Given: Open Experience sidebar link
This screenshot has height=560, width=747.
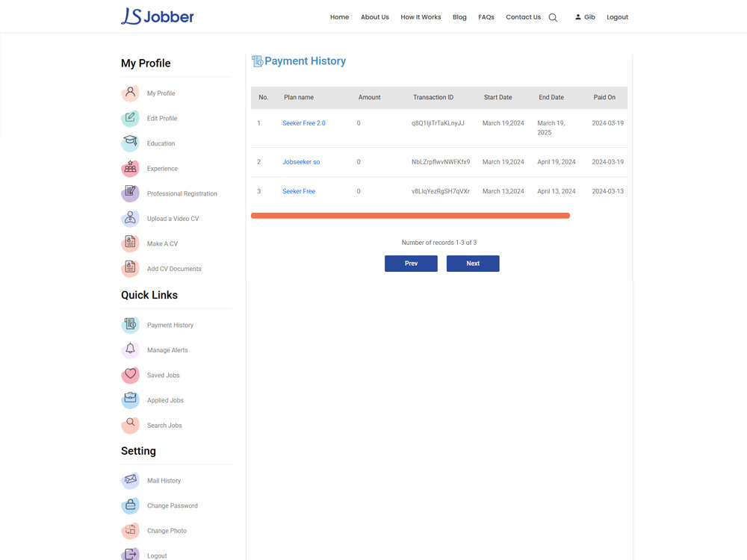Looking at the screenshot, I should 162,169.
